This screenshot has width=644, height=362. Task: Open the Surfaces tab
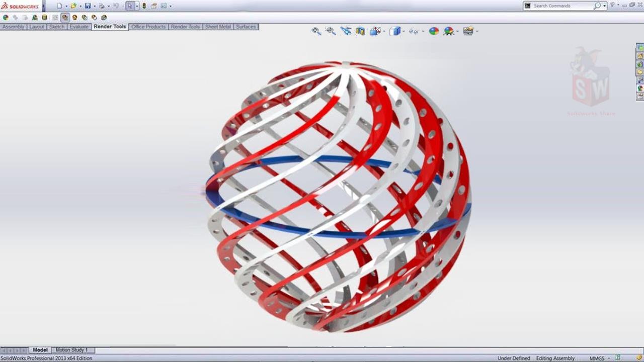click(x=246, y=27)
